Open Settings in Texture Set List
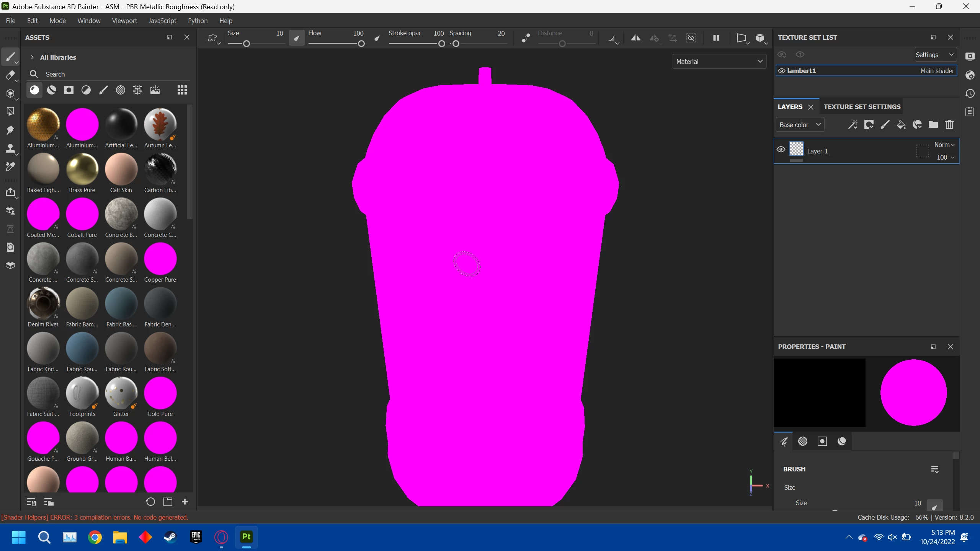This screenshot has height=551, width=980. point(934,55)
